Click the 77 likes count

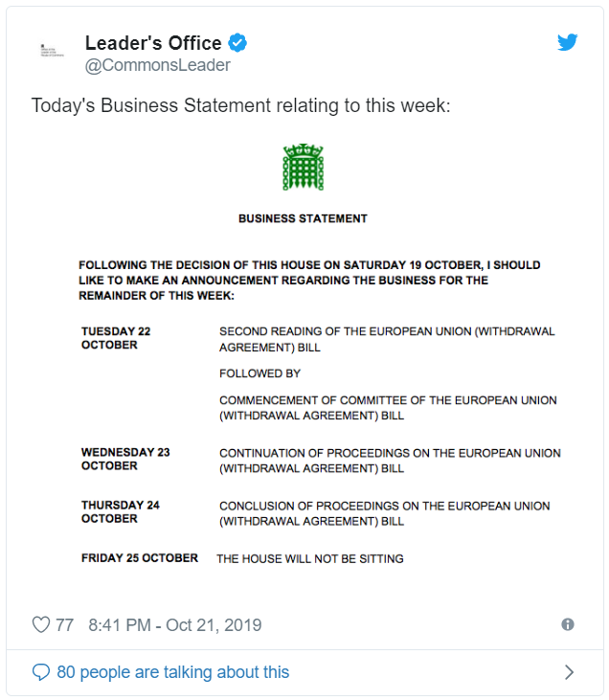64,625
